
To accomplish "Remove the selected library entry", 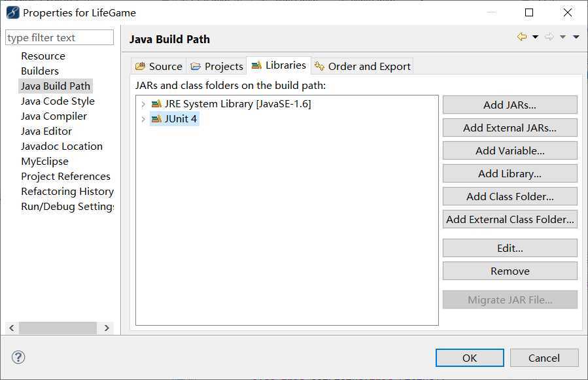I will coord(510,271).
